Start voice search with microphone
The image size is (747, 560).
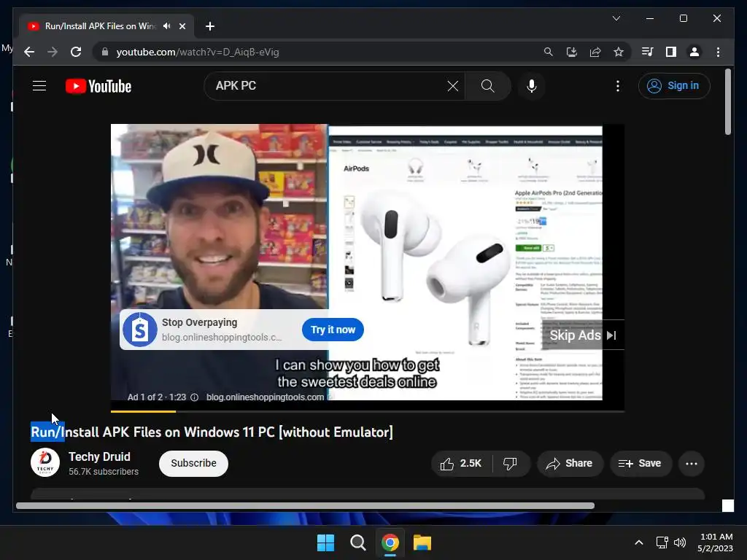tap(532, 86)
